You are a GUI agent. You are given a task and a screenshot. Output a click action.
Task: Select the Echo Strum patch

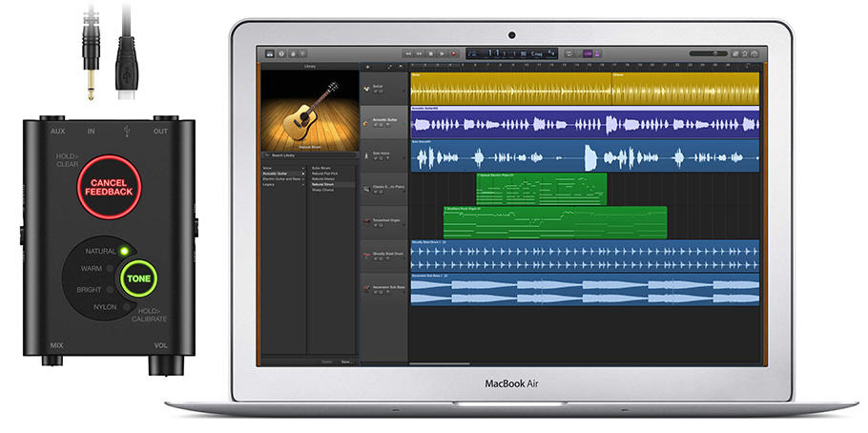[321, 168]
